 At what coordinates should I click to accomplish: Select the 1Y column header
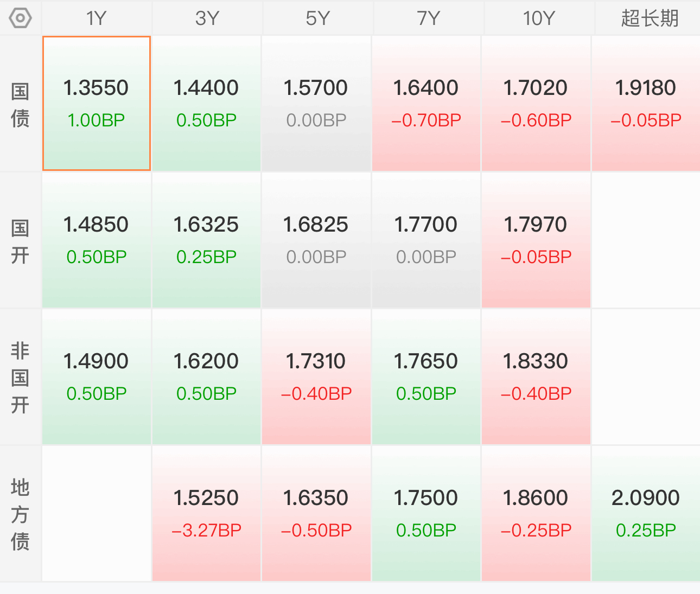[97, 18]
